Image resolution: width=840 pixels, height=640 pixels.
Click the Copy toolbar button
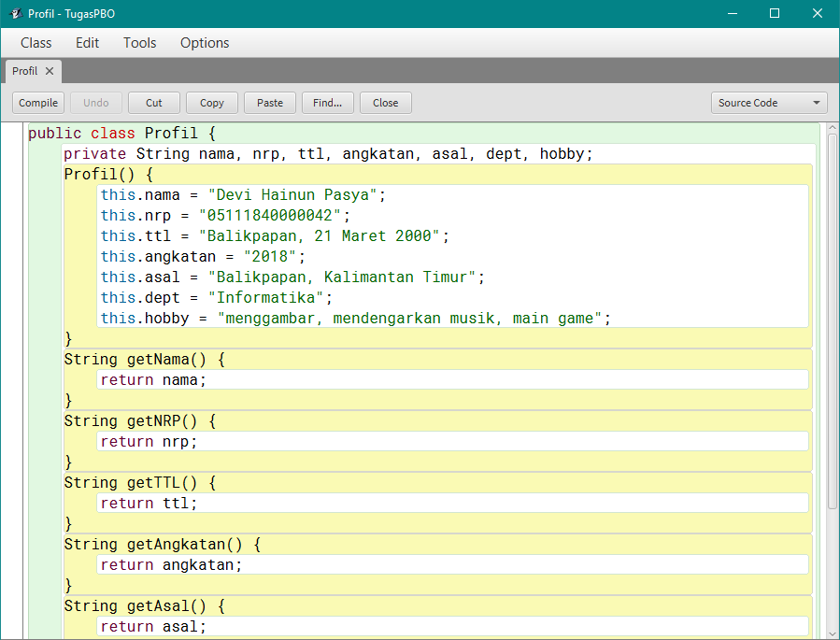(211, 103)
